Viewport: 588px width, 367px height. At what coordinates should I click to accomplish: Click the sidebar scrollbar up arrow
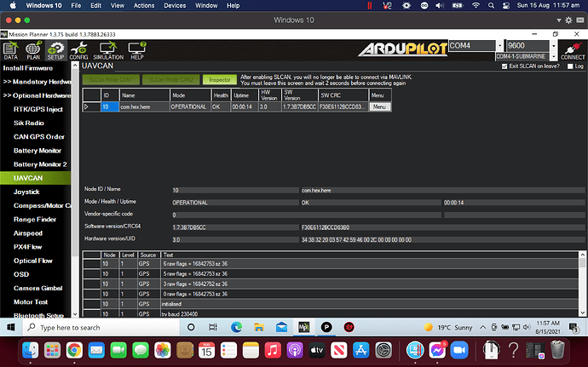(75, 66)
